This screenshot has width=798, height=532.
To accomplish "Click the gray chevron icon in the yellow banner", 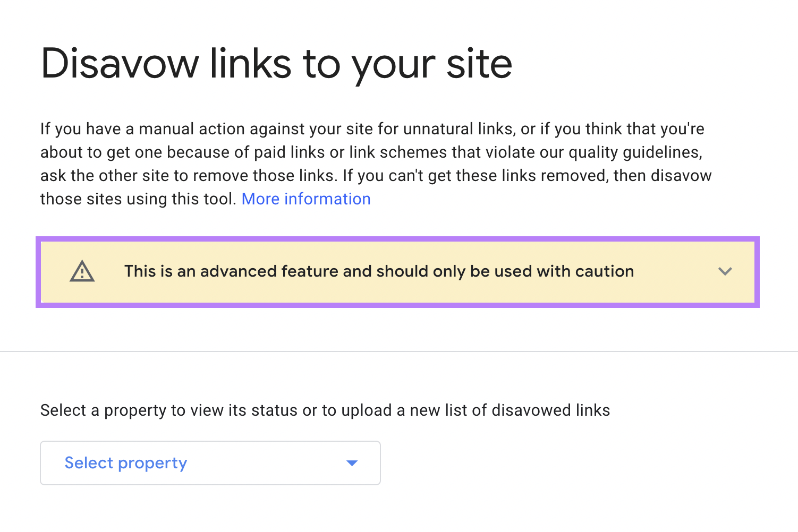I will click(x=725, y=272).
